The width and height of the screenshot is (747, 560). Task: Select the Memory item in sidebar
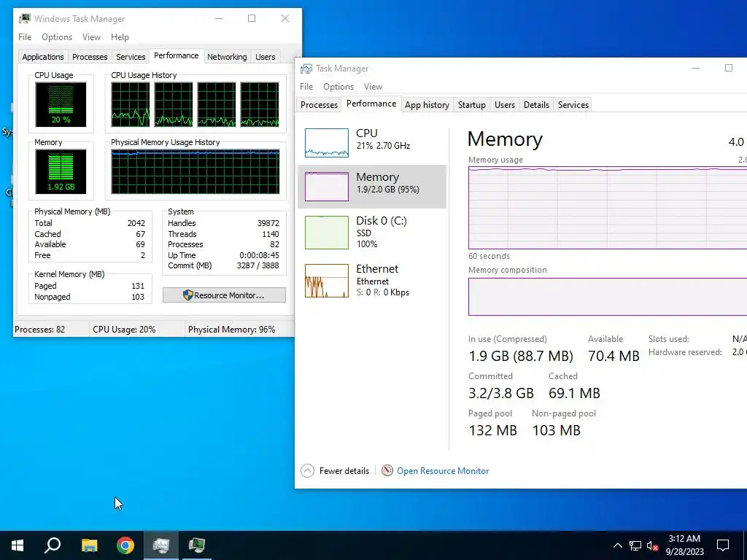pyautogui.click(x=372, y=187)
